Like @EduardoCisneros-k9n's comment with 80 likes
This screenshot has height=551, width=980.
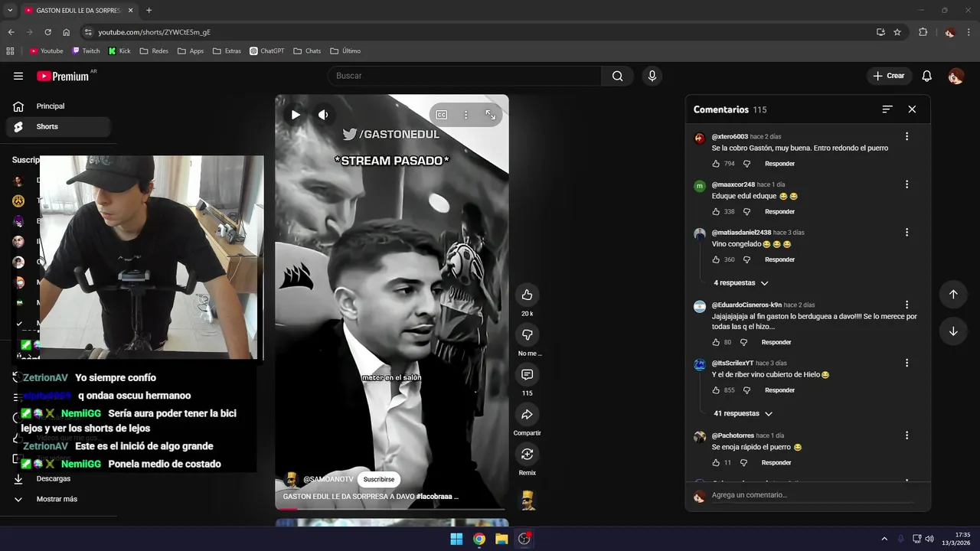point(716,342)
